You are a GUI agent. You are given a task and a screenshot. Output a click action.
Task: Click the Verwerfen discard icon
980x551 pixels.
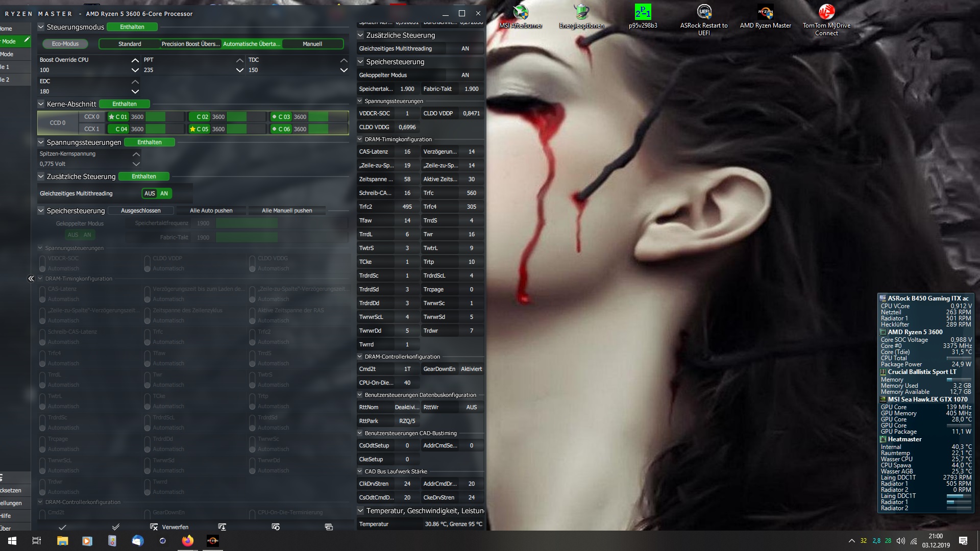[154, 527]
